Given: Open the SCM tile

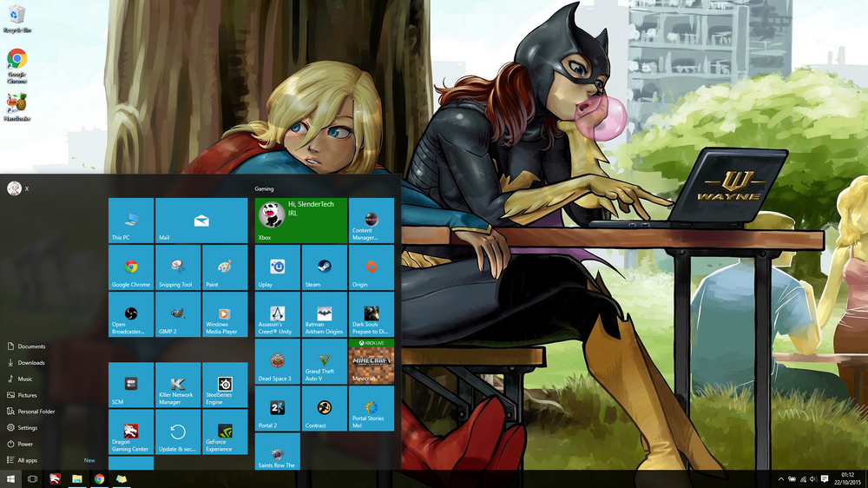Looking at the screenshot, I should pyautogui.click(x=131, y=385).
